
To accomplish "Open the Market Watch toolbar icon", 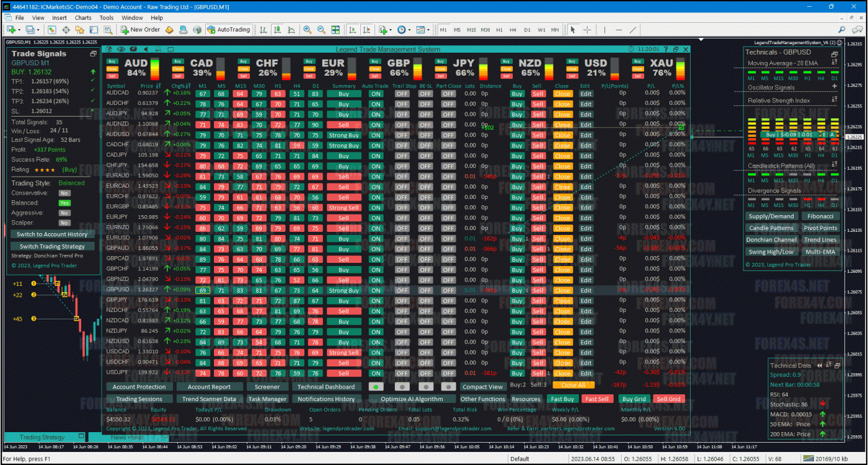I will [x=51, y=29].
